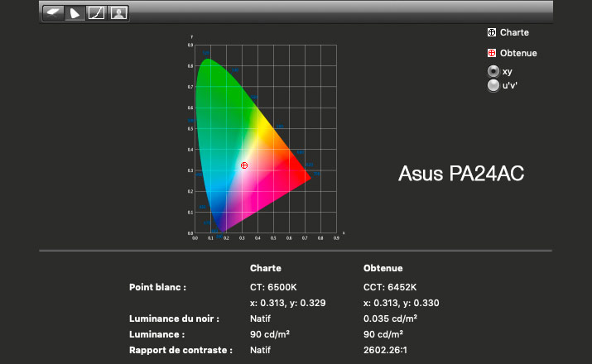This screenshot has height=364, width=592.
Task: Click the '2602.26:1' contrast value
Action: [x=385, y=350]
